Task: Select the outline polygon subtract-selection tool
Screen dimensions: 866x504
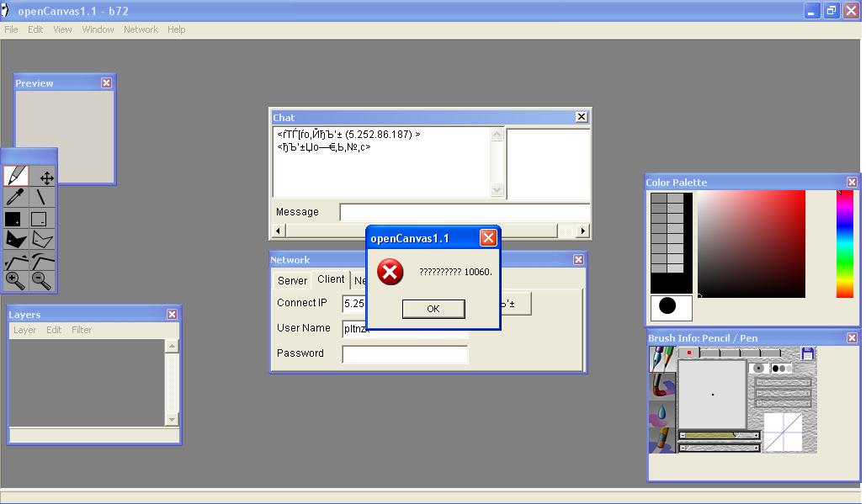Action: click(42, 239)
